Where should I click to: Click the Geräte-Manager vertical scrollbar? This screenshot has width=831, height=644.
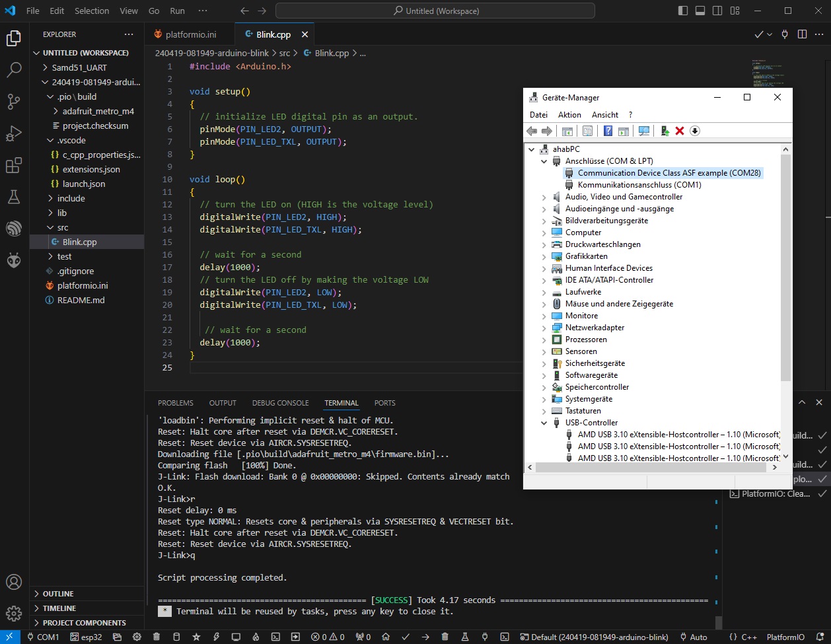point(785,267)
